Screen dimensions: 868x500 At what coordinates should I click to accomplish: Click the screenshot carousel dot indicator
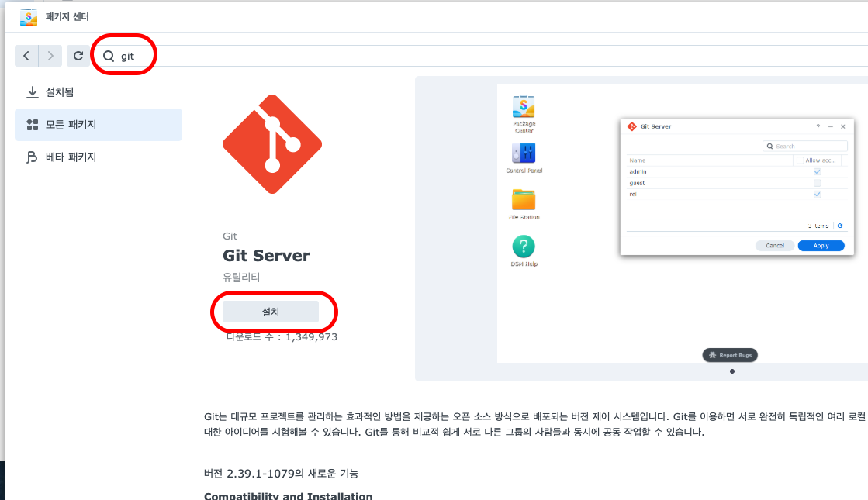coord(732,371)
